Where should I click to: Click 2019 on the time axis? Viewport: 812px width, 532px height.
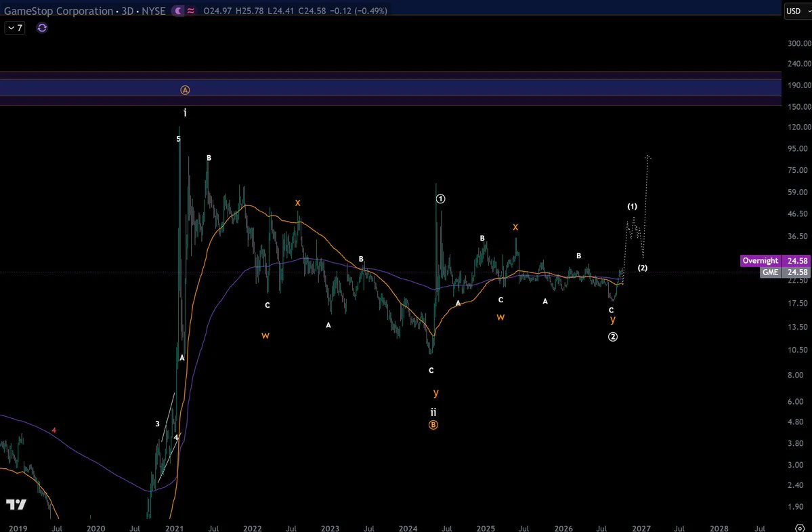click(x=18, y=529)
